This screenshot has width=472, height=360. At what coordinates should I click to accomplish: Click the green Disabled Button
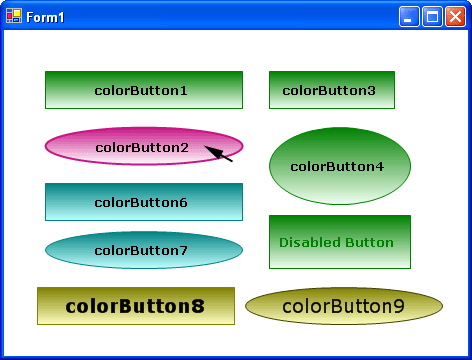pyautogui.click(x=340, y=242)
